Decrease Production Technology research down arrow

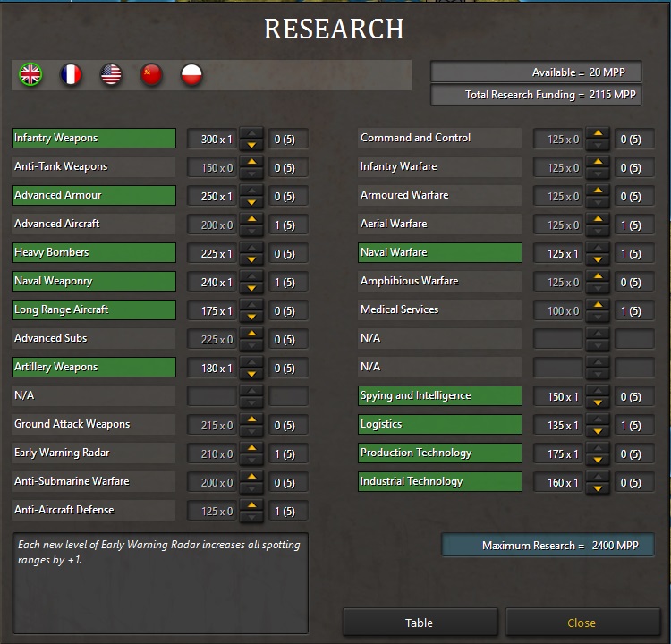pyautogui.click(x=598, y=461)
